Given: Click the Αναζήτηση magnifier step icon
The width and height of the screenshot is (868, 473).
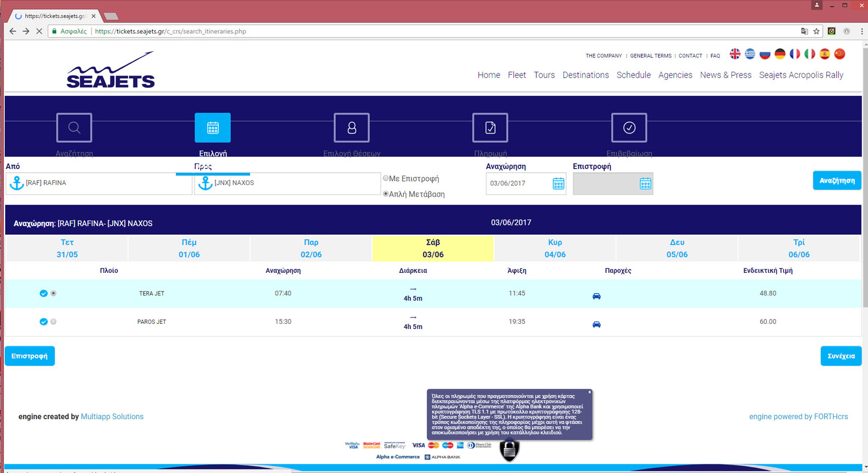Looking at the screenshot, I should pyautogui.click(x=74, y=128).
